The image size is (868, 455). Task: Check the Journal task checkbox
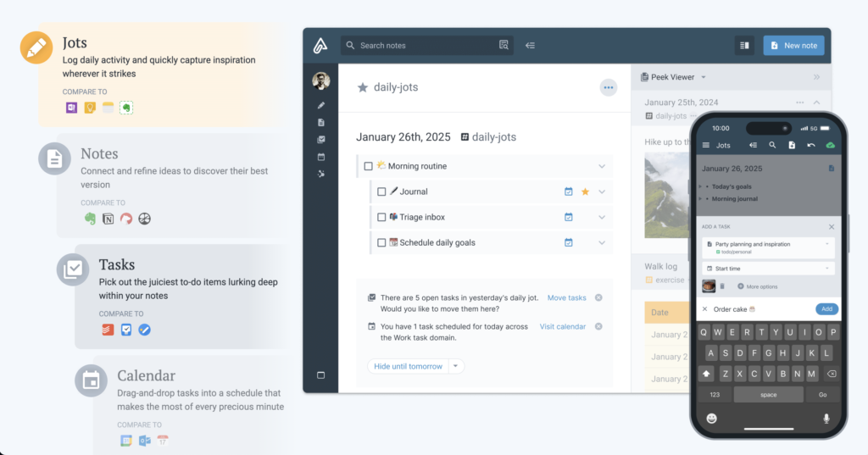(x=381, y=191)
